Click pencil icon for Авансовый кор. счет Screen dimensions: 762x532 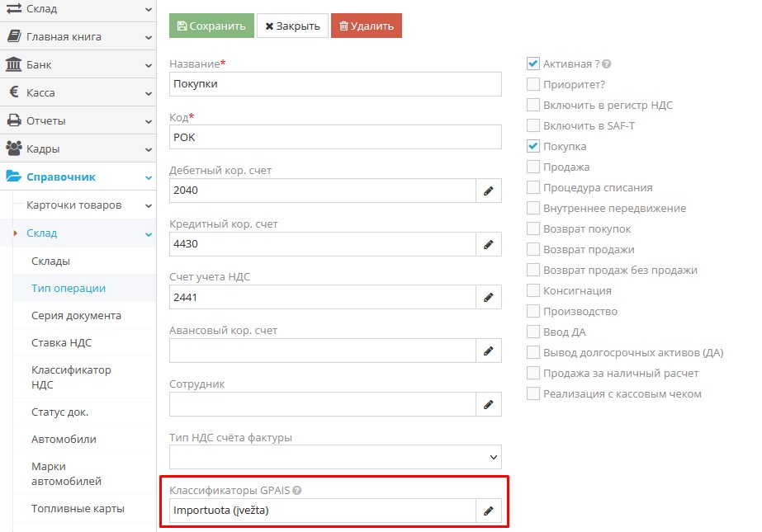[488, 351]
